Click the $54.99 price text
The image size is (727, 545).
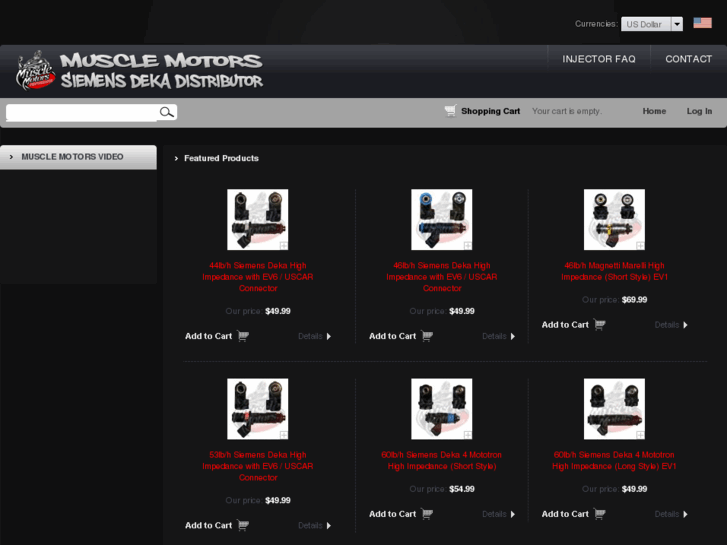(x=462, y=489)
